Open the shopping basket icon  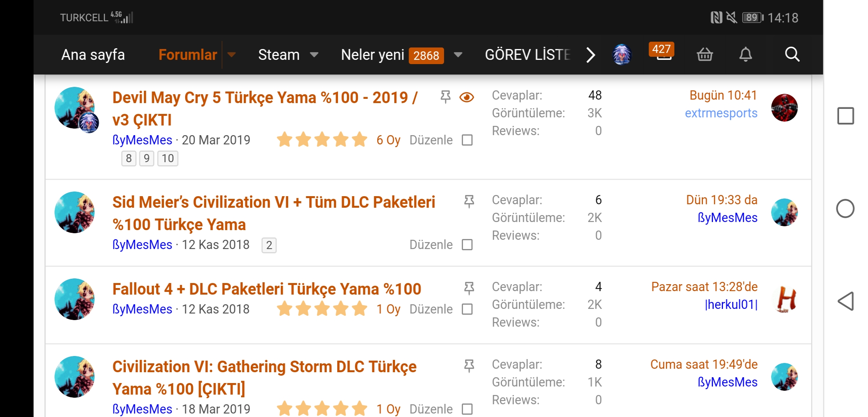705,54
